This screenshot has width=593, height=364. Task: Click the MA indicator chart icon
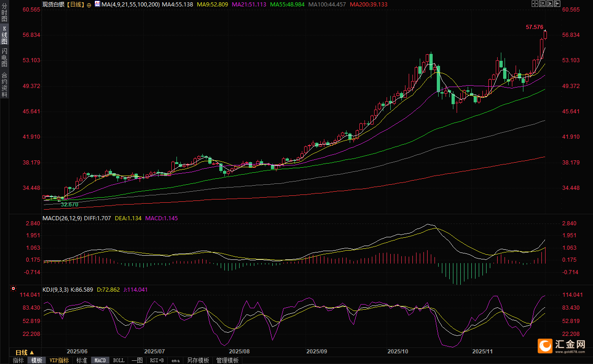click(x=97, y=4)
